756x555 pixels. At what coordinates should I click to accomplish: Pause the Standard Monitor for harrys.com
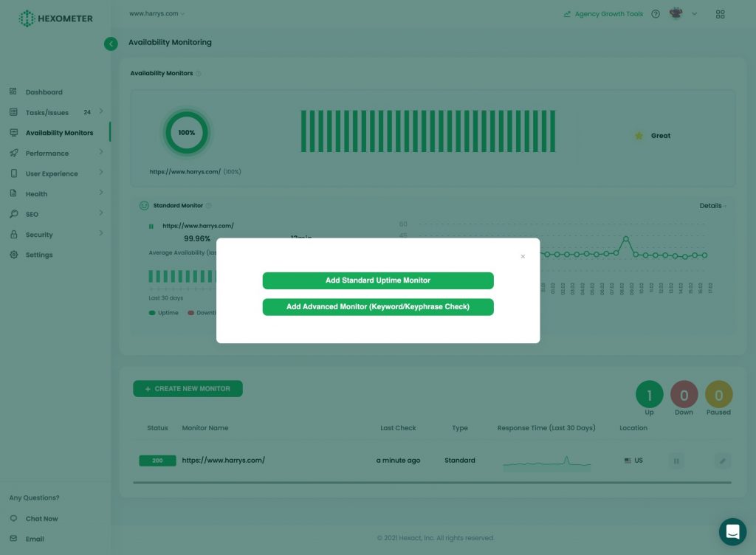click(151, 226)
